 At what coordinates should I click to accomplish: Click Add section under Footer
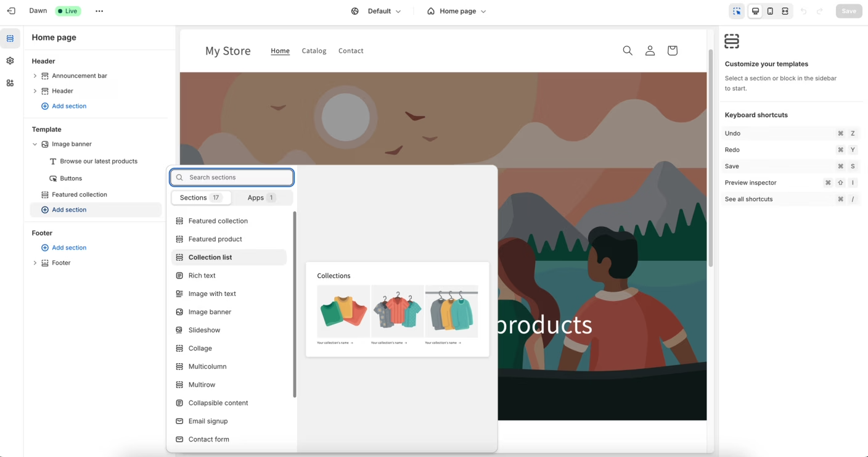click(x=68, y=248)
